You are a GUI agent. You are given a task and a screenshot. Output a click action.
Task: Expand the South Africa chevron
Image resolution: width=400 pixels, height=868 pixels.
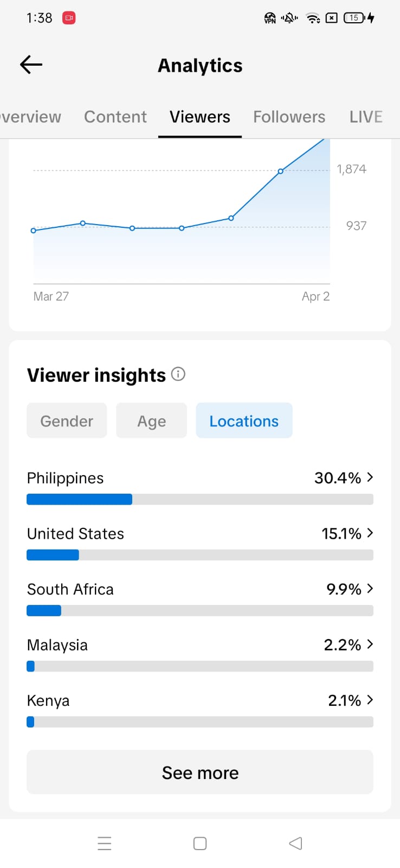(x=370, y=589)
